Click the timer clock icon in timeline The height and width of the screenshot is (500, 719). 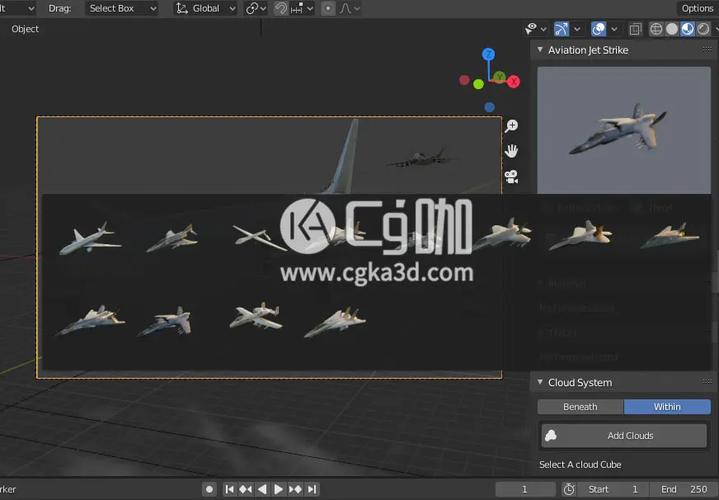click(569, 489)
